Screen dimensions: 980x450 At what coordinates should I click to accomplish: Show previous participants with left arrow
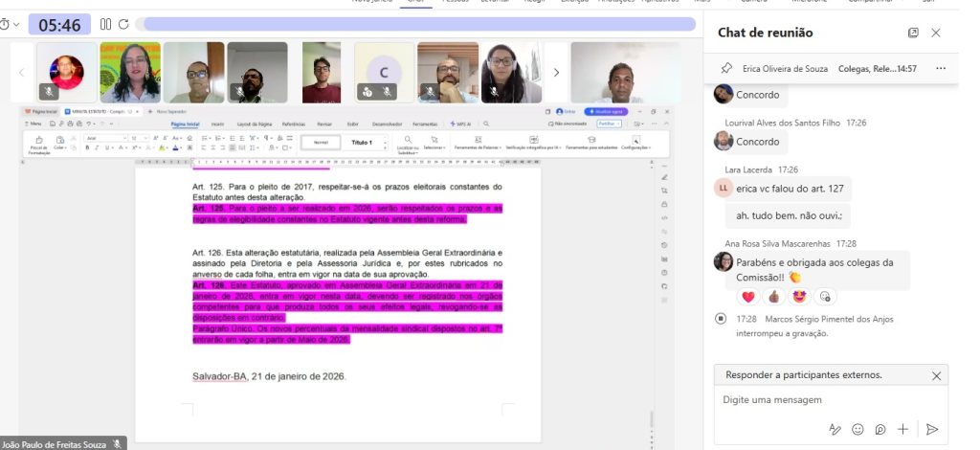click(x=21, y=72)
